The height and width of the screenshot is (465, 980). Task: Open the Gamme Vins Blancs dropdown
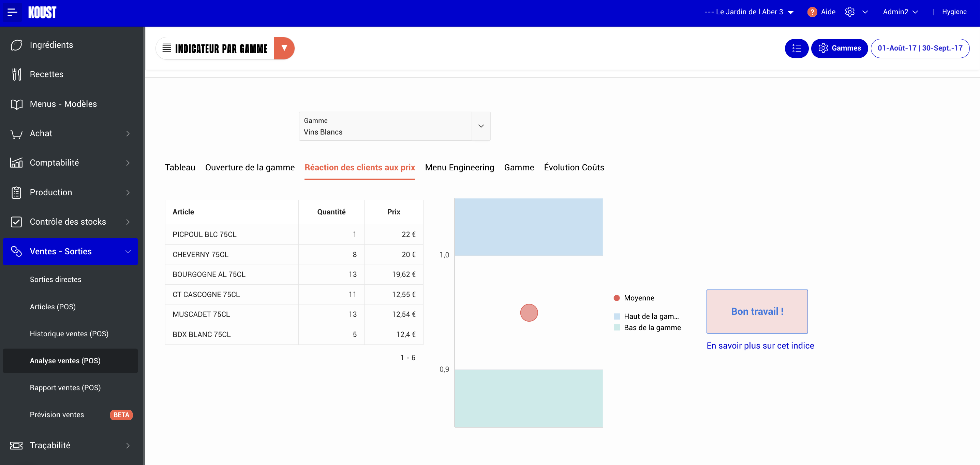[x=481, y=126]
